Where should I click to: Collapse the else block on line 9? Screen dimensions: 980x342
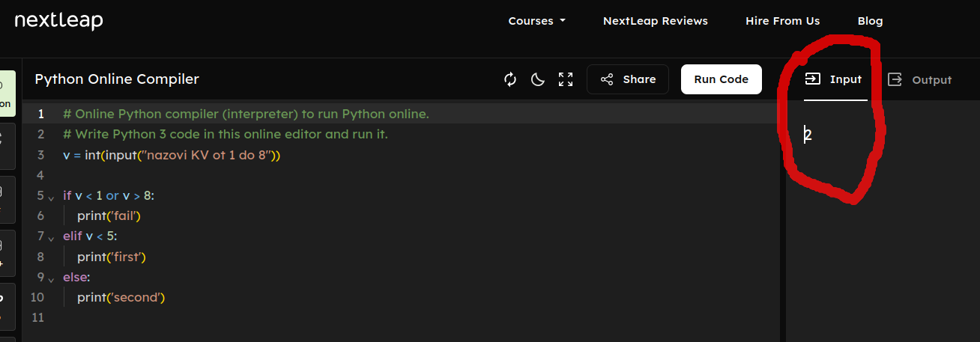click(51, 278)
